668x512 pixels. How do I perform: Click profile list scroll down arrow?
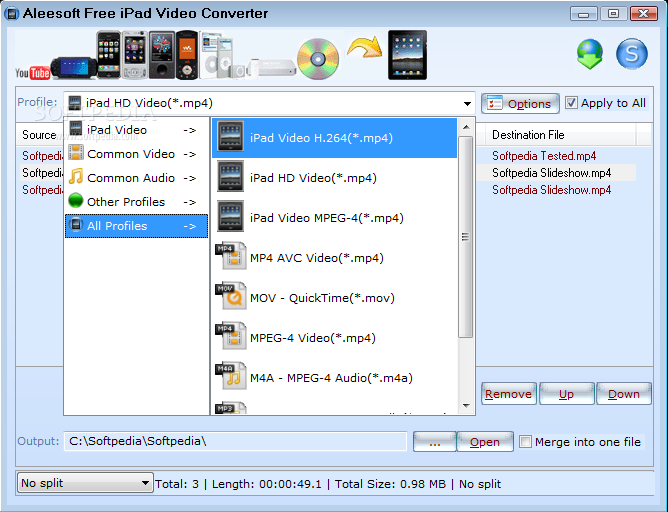click(x=466, y=406)
